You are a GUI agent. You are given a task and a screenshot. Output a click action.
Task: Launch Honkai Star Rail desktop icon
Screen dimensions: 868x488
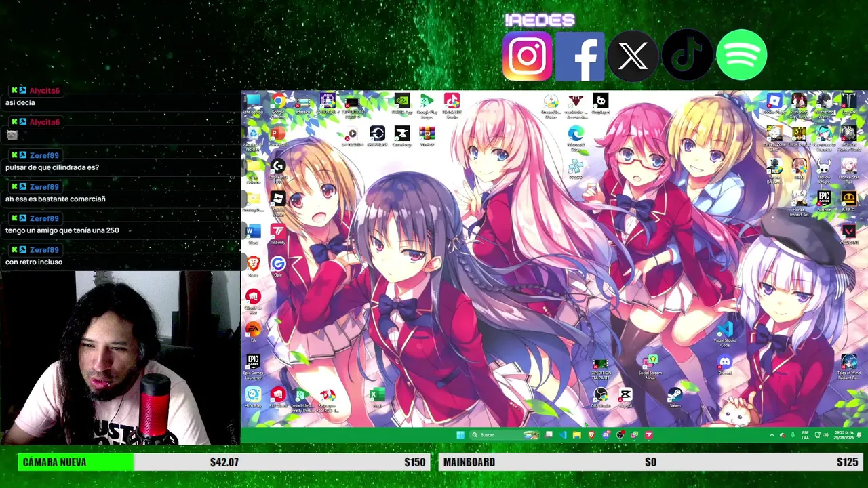(x=848, y=169)
